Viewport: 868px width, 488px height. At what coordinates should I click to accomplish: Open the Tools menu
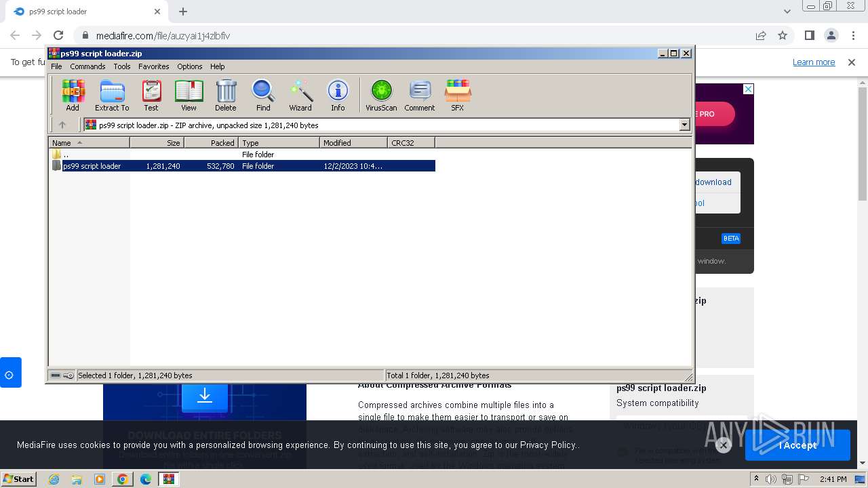122,66
